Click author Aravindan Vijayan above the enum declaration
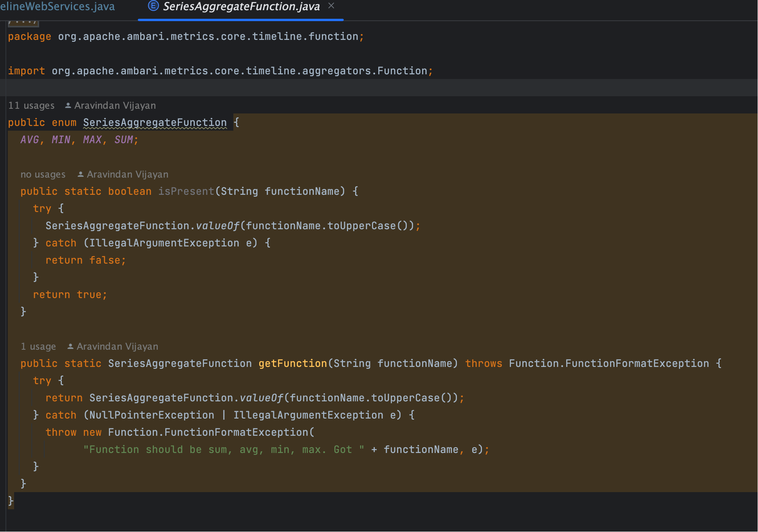This screenshot has height=532, width=758. pos(115,106)
